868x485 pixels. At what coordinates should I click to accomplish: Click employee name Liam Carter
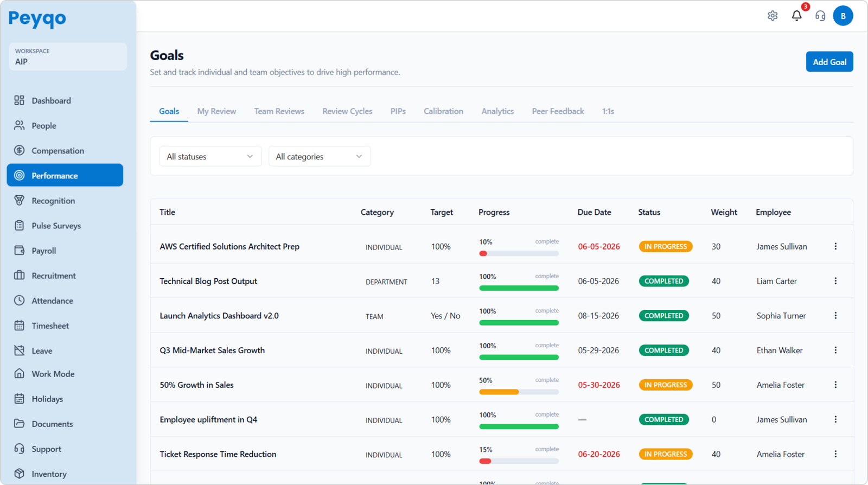click(777, 281)
